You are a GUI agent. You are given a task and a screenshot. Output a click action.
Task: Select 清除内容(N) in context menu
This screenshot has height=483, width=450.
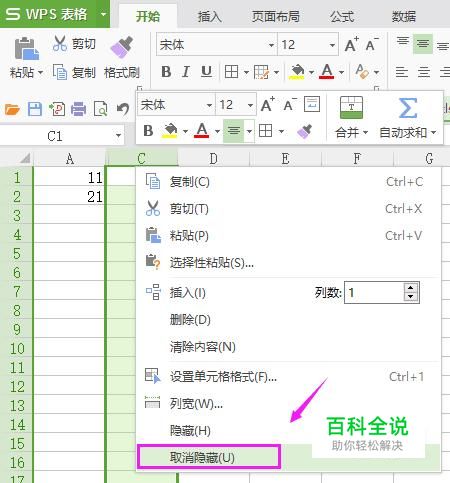288,347
